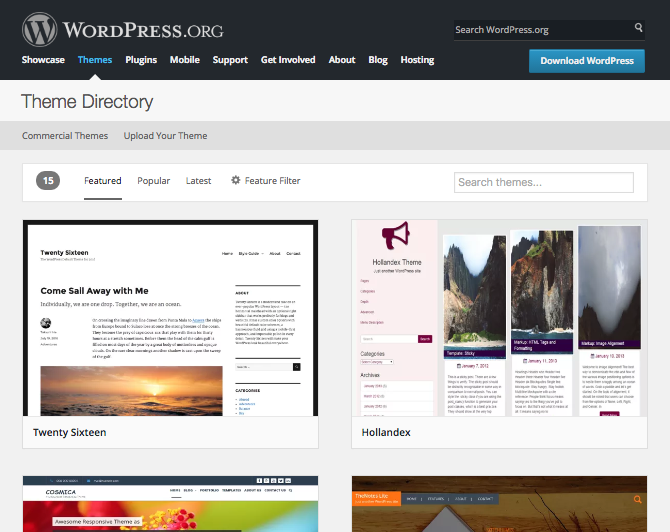
Task: Open the Twenty Sixteen theme preview
Action: coord(170,318)
